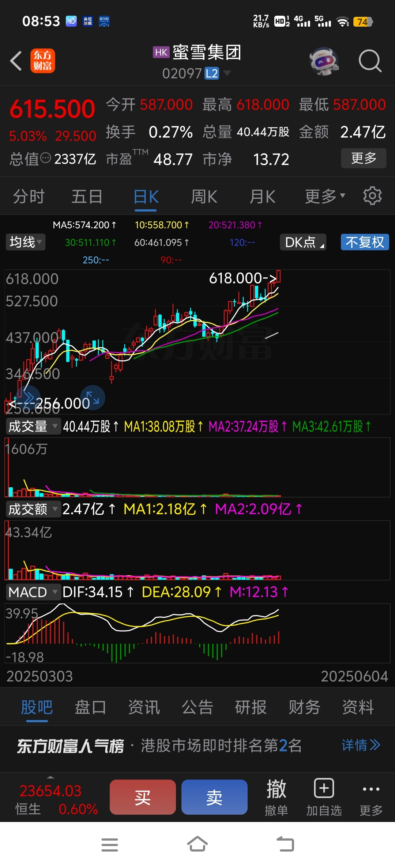Open MACD indicator dropdown
This screenshot has width=395, height=868.
point(33,592)
